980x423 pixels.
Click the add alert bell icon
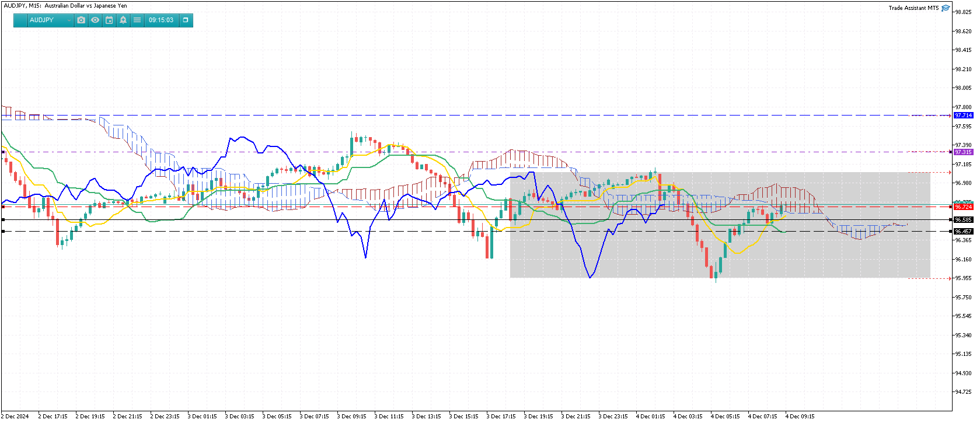pyautogui.click(x=123, y=20)
